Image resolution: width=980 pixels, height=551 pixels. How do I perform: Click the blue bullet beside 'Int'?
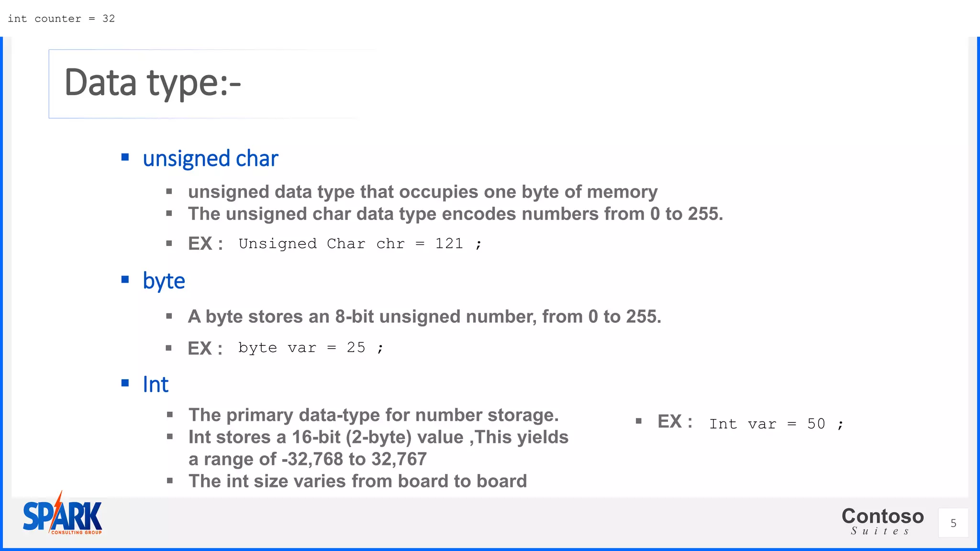(x=125, y=383)
